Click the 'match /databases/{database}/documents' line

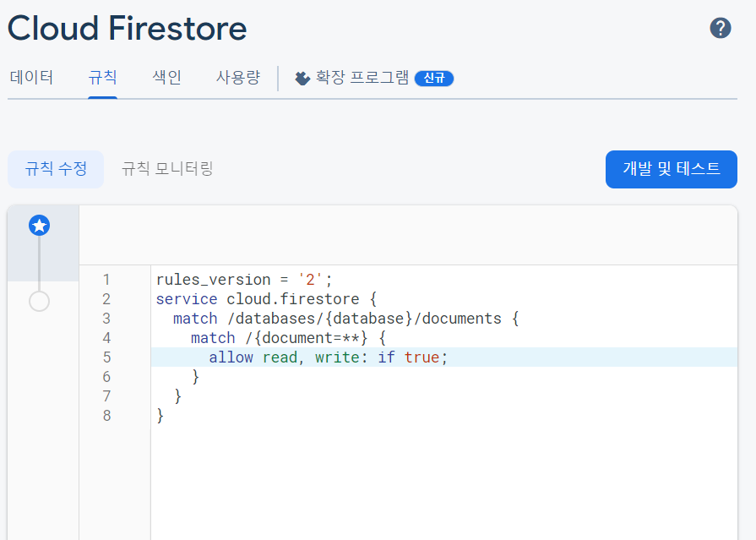[345, 319]
